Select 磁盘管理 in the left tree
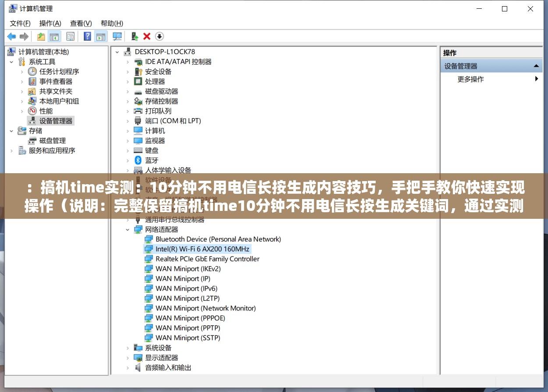 click(52, 141)
